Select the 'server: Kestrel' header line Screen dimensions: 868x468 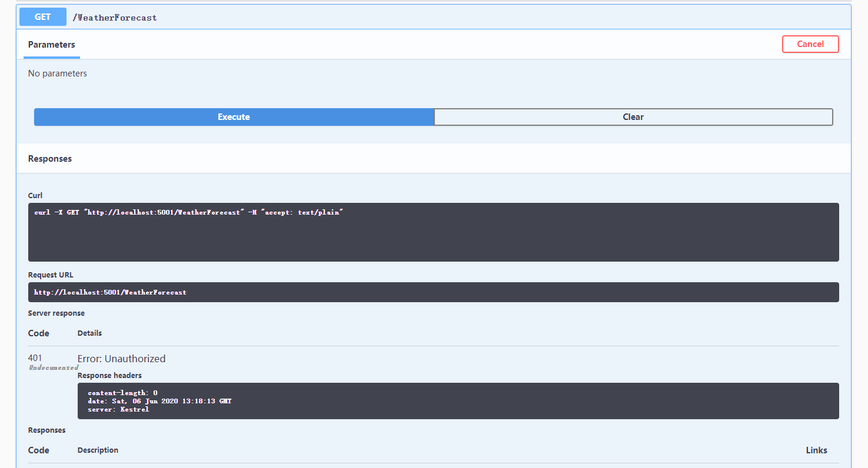coord(118,409)
